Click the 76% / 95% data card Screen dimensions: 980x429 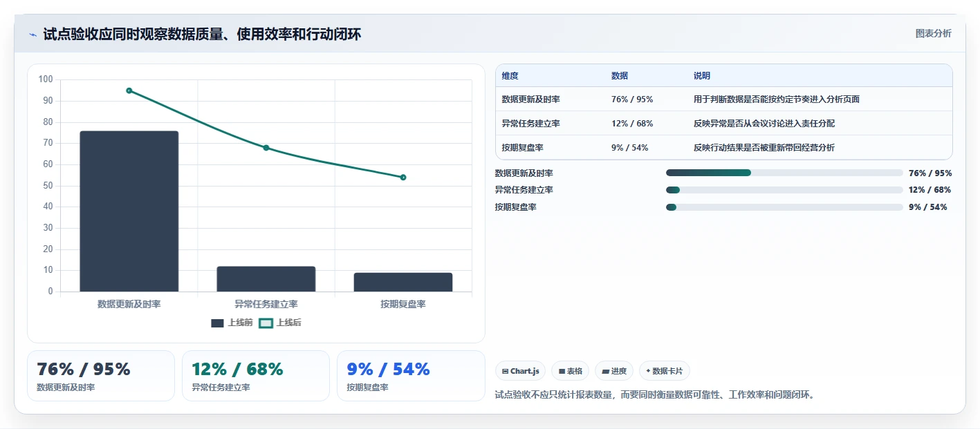point(101,376)
